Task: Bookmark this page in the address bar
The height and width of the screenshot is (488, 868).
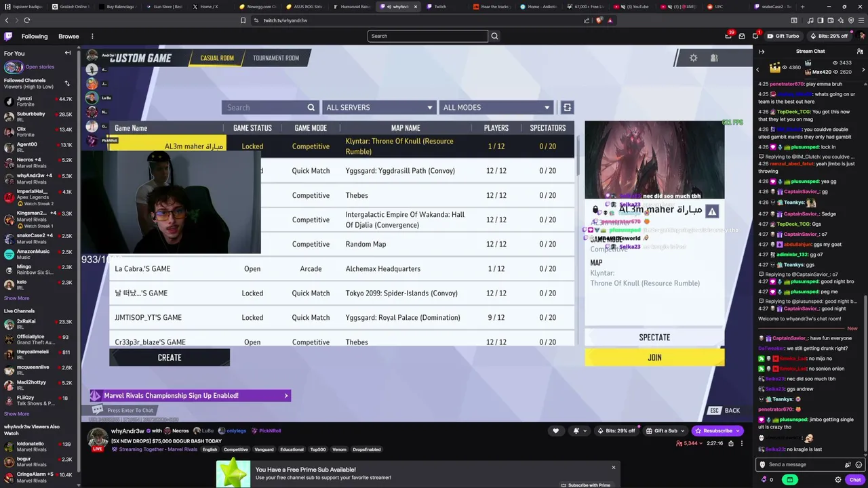Action: (x=243, y=20)
